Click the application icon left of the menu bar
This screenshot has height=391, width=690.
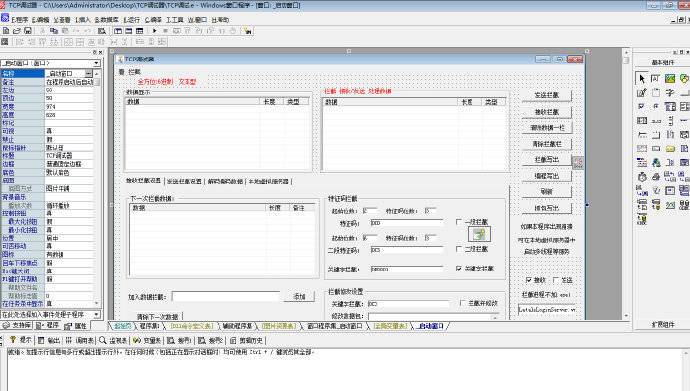(5, 18)
